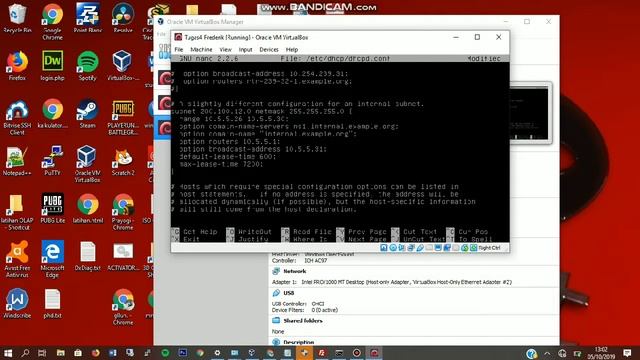Click the mouse integration icon in VM status bar
This screenshot has width=640, height=360.
[x=465, y=248]
